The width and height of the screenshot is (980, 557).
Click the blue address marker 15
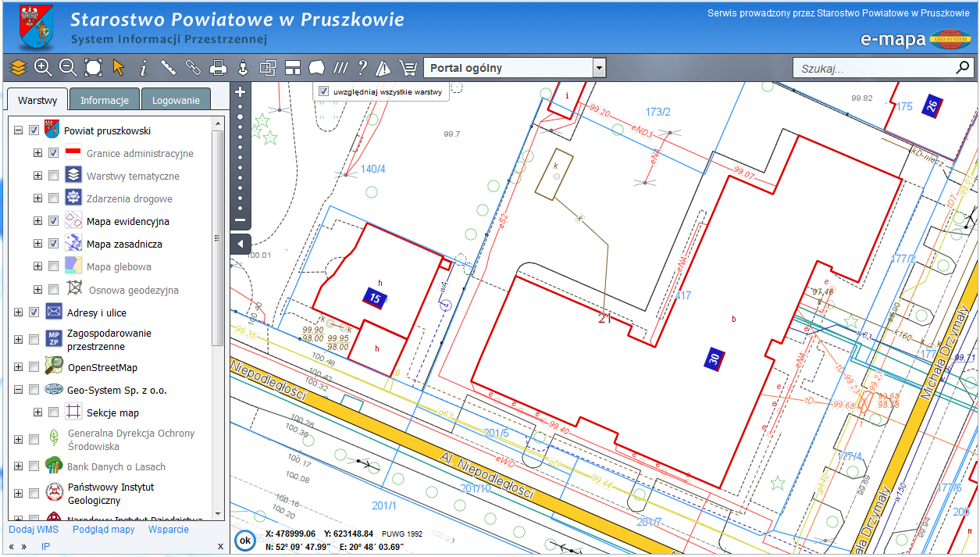pyautogui.click(x=376, y=298)
